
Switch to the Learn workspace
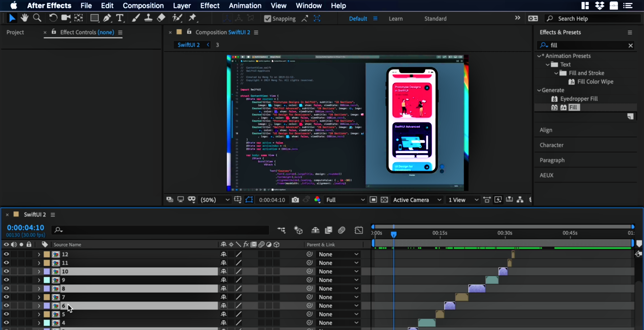[395, 19]
